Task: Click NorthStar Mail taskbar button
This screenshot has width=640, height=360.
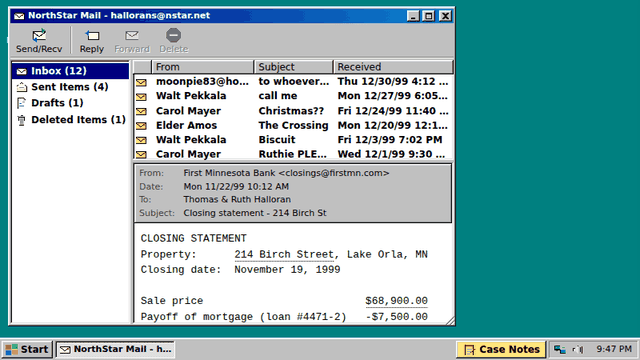Action: (116, 349)
